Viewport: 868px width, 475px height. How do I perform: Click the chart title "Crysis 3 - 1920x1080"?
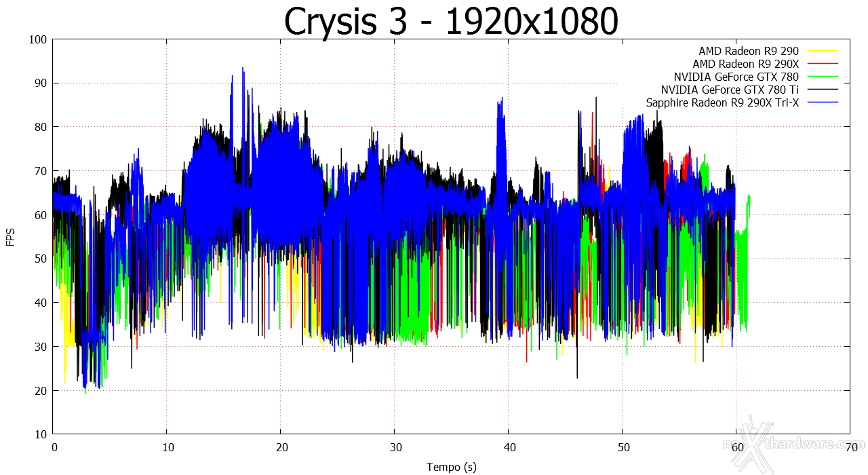(451, 22)
